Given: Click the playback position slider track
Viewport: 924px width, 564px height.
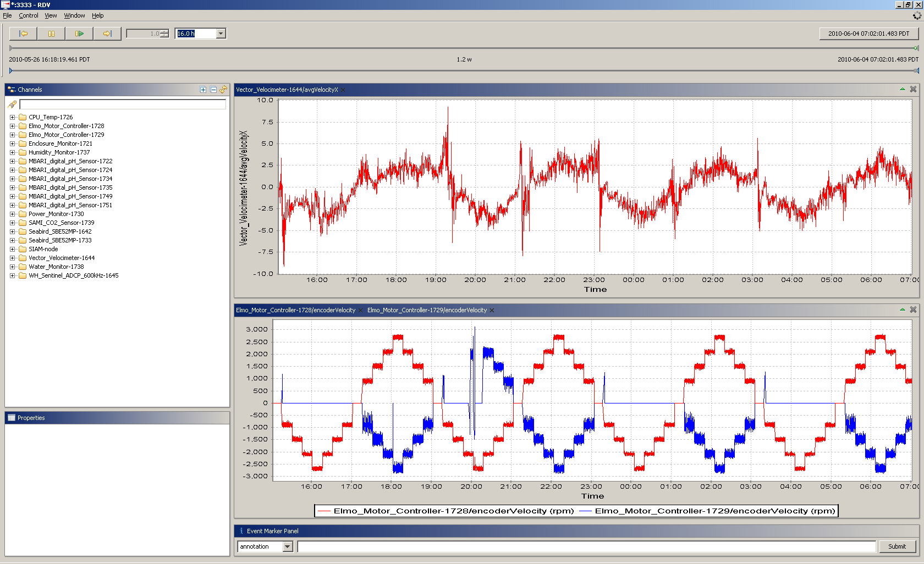Looking at the screenshot, I should point(464,48).
